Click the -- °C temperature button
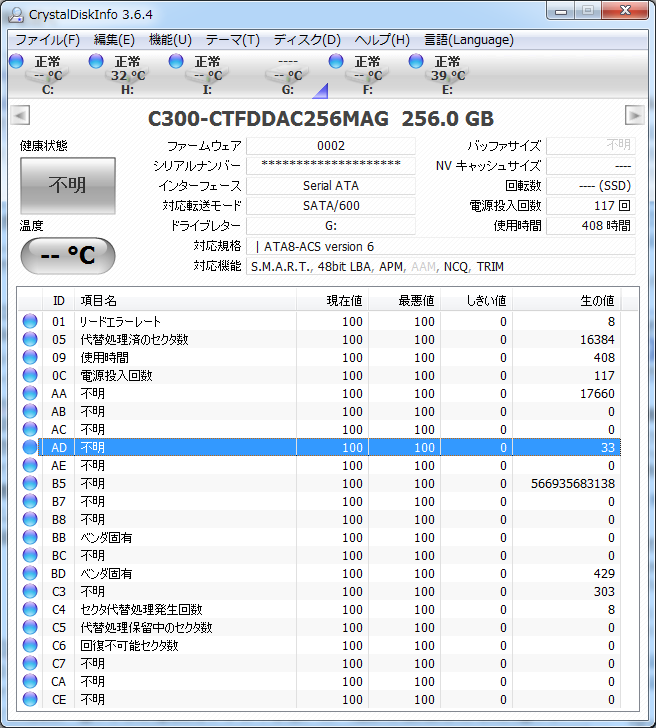This screenshot has width=656, height=728. (x=68, y=255)
